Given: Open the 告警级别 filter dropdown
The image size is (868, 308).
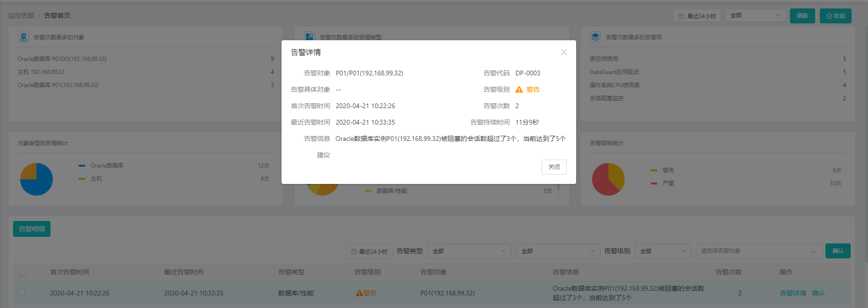Looking at the screenshot, I should pos(663,251).
